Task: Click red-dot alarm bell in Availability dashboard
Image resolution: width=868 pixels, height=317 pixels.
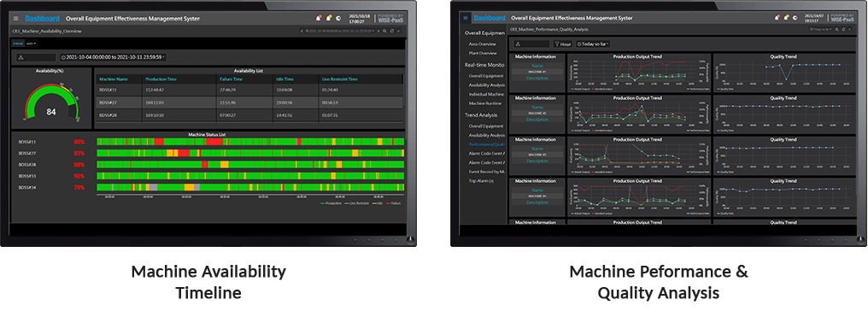Action: [319, 18]
